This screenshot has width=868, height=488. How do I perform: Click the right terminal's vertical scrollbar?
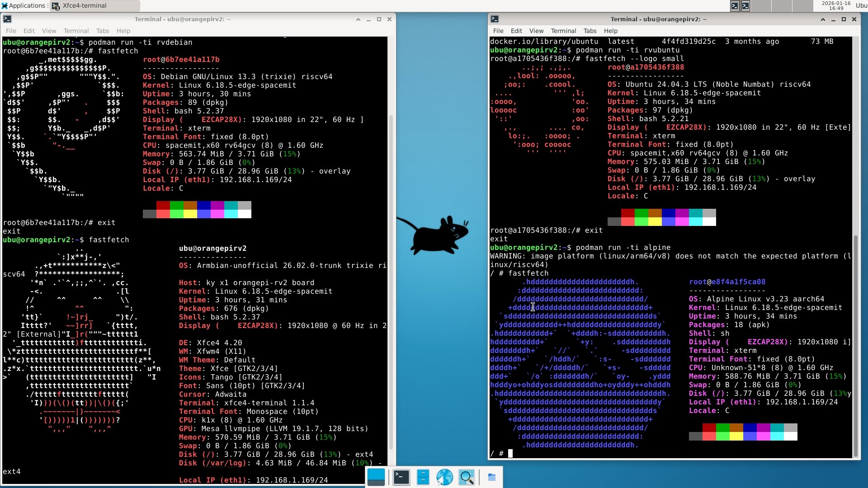point(855,343)
